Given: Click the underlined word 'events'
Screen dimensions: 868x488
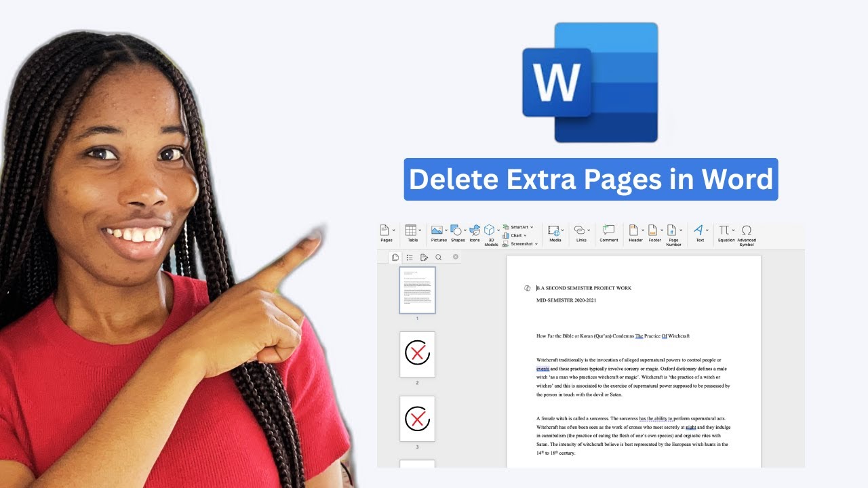Looking at the screenshot, I should (x=543, y=369).
